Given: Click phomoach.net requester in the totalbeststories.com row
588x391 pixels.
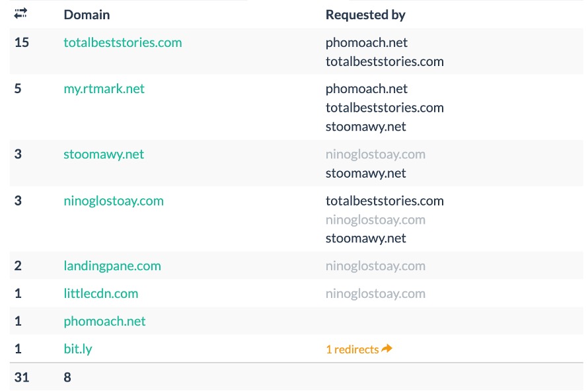Looking at the screenshot, I should click(366, 43).
